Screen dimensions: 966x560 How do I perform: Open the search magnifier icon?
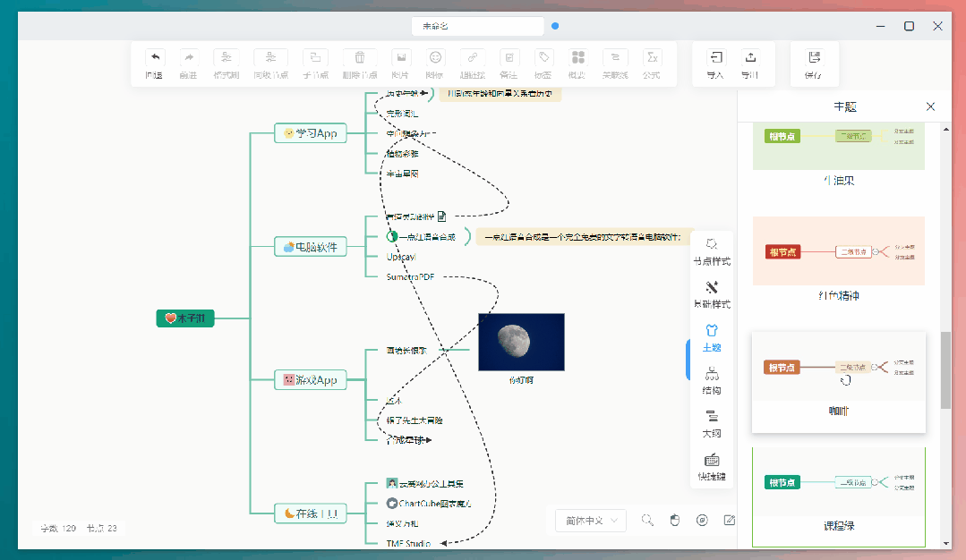tap(648, 520)
